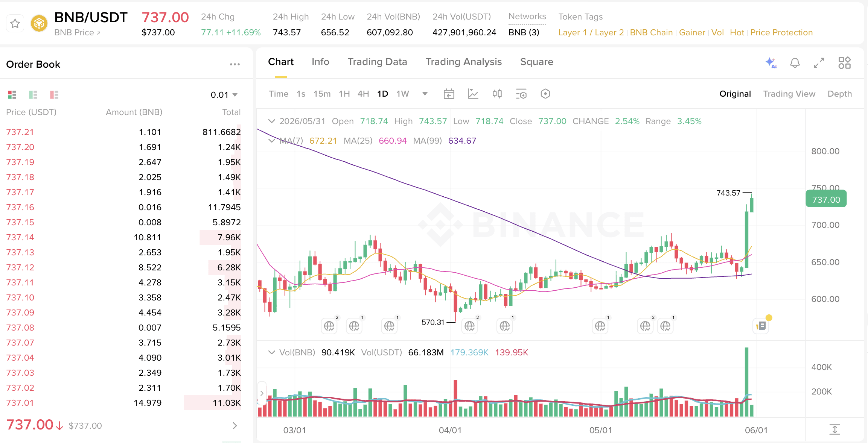Viewport: 868px width, 443px height.
Task: Collapse the MA indicator row chevron
Action: [x=271, y=141]
